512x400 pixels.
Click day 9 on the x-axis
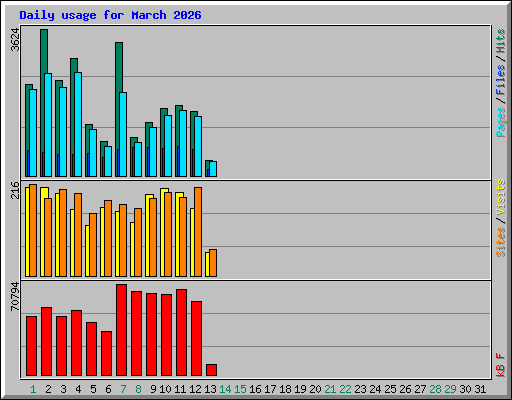click(153, 389)
